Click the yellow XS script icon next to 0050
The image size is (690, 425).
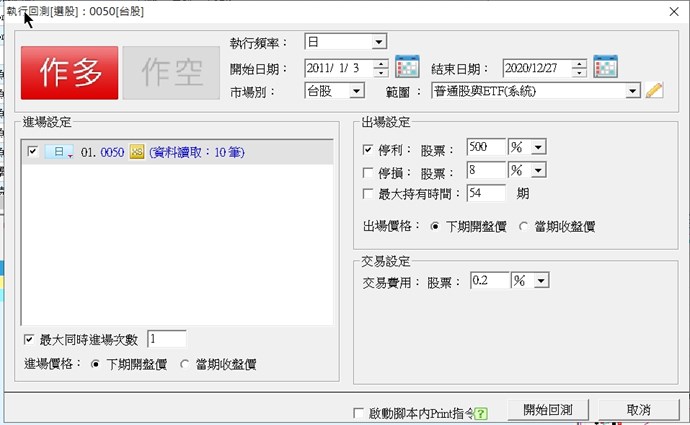tap(137, 152)
